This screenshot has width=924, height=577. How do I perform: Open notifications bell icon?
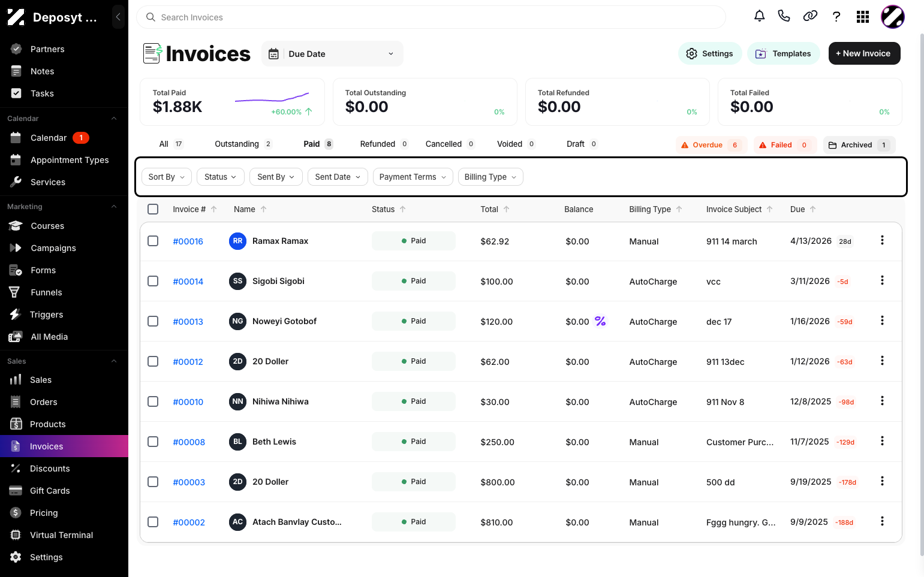coord(759,16)
